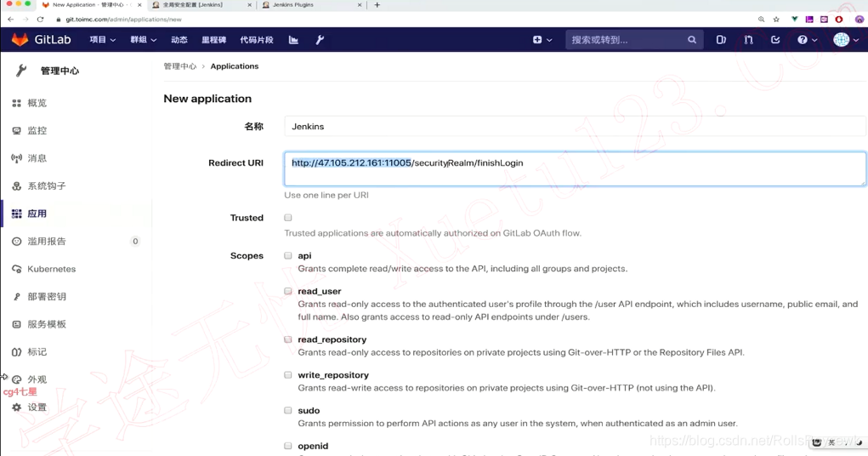Check the openid scope checkbox

[288, 446]
